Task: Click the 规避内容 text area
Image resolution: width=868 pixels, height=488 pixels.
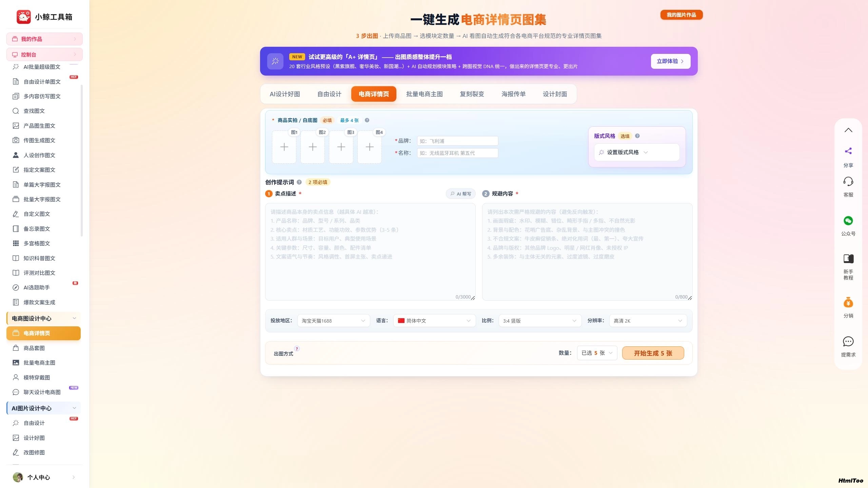Action: 587,252
